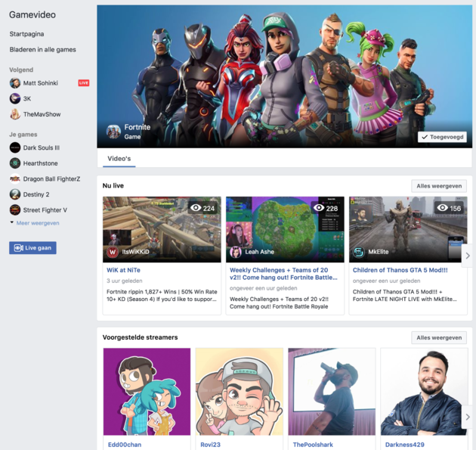Click the 224 viewers eye badge

pos(202,208)
